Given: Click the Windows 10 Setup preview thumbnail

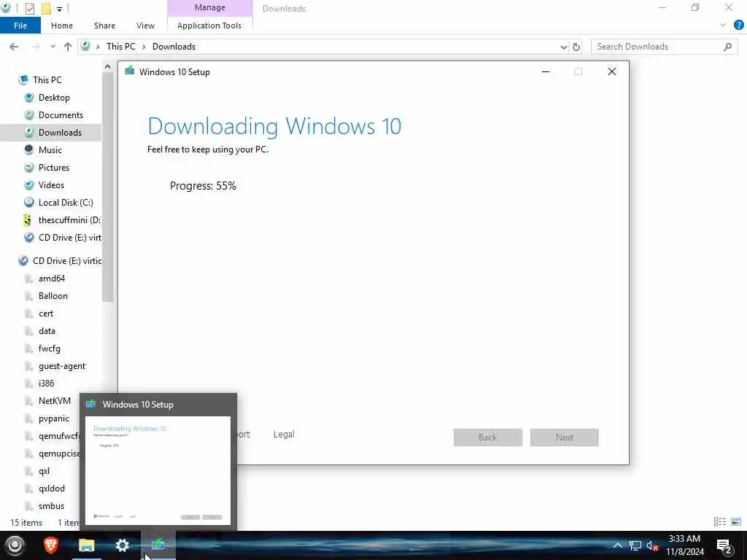Looking at the screenshot, I should 158,470.
